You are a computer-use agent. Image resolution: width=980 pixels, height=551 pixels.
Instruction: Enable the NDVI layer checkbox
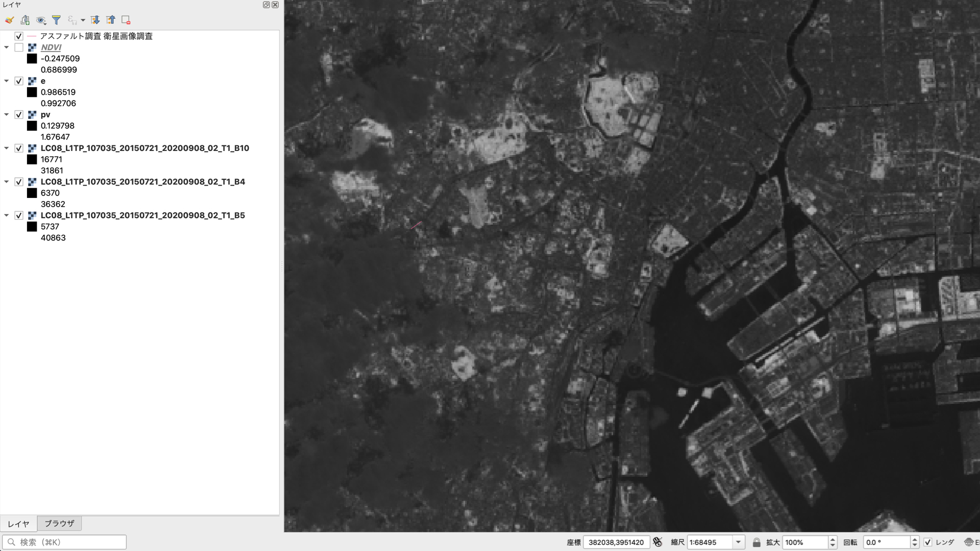(x=19, y=47)
